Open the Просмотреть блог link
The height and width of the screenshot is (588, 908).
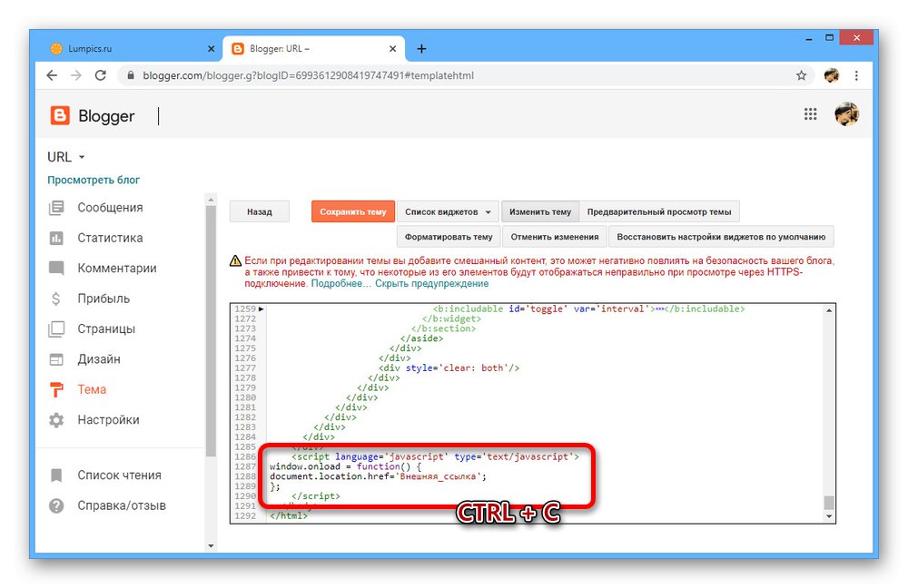coord(94,180)
